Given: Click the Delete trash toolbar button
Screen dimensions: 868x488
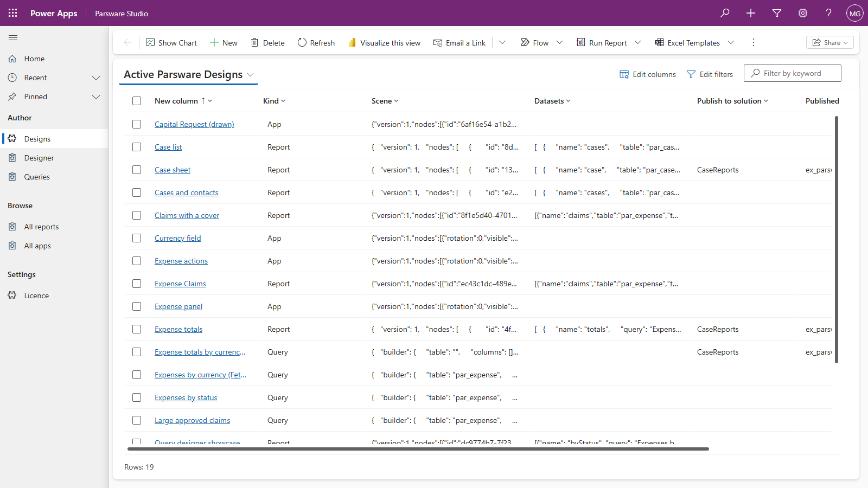Looking at the screenshot, I should tap(267, 43).
